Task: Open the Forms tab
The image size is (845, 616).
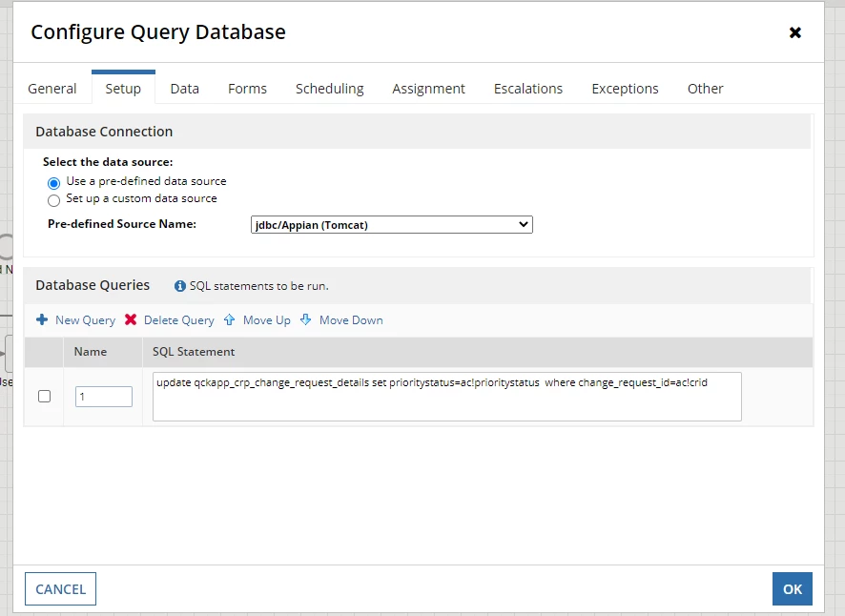Action: 247,89
